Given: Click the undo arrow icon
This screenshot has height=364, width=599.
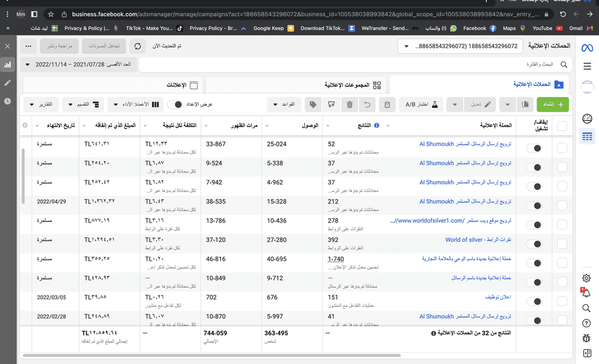Looking at the screenshot, I should point(367,105).
